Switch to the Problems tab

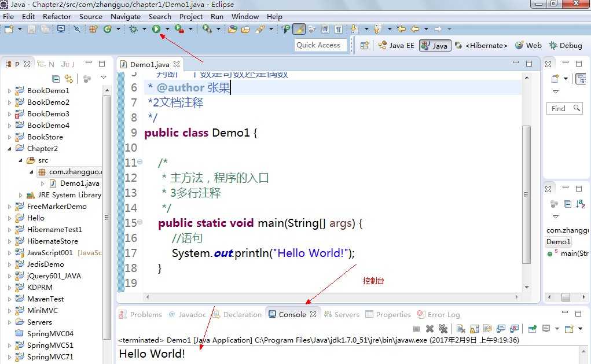click(141, 315)
